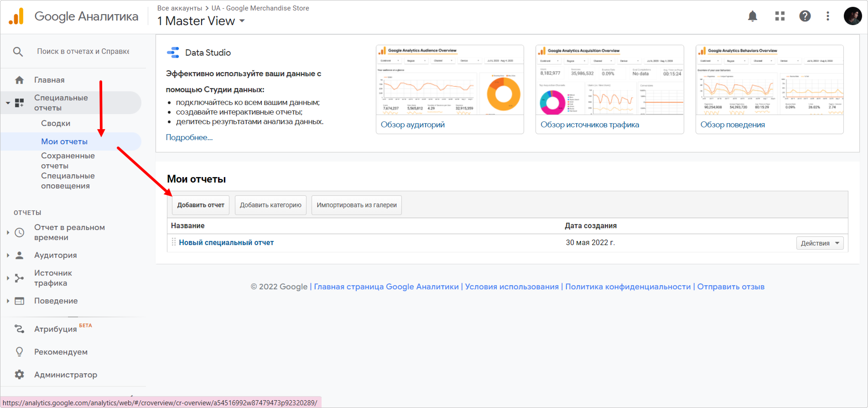Click the Attribution beta icon
The width and height of the screenshot is (868, 408).
(19, 329)
